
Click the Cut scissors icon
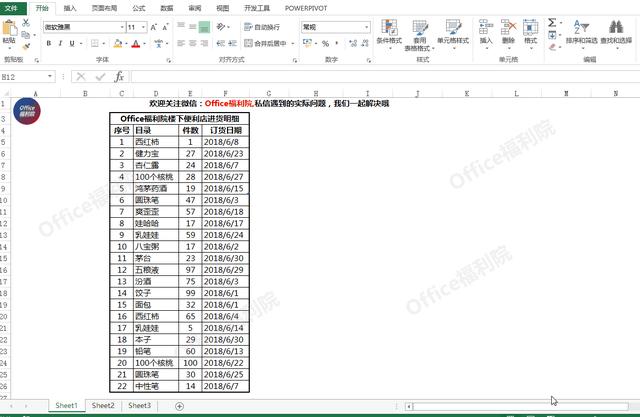click(26, 23)
